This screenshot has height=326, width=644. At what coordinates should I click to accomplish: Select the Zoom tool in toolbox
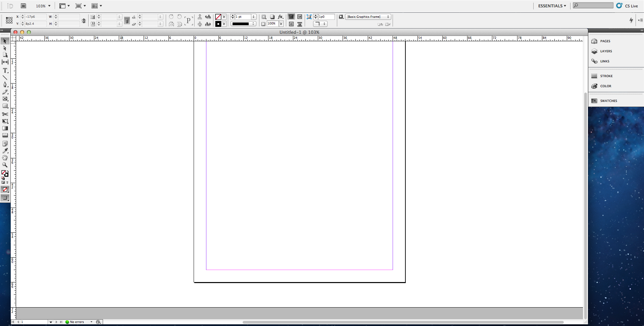[x=5, y=165]
